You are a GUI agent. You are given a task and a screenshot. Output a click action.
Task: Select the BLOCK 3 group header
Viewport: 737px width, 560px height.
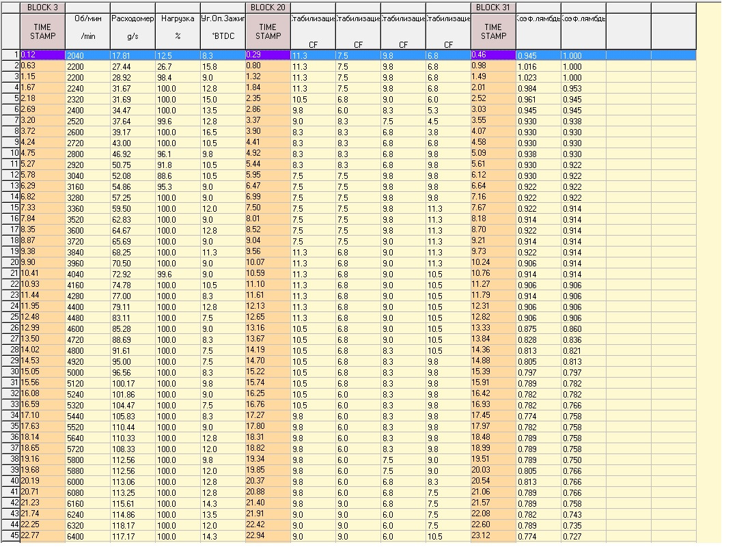click(42, 8)
